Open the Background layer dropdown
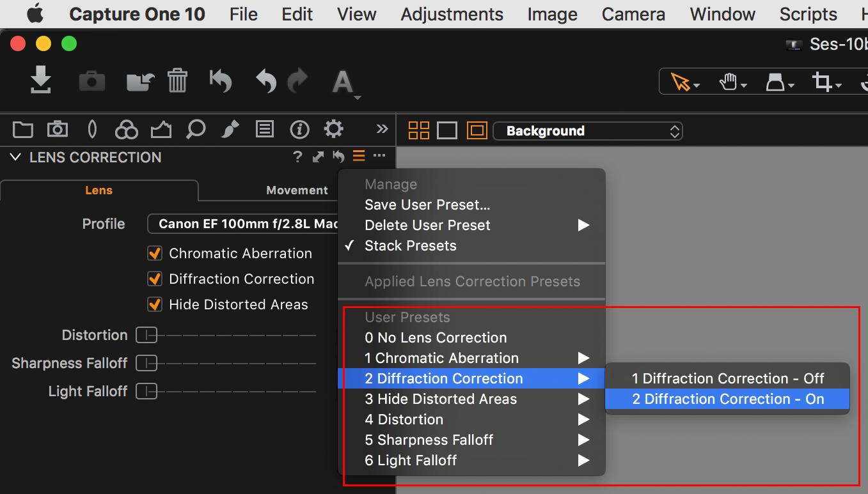The width and height of the screenshot is (868, 494). point(588,131)
